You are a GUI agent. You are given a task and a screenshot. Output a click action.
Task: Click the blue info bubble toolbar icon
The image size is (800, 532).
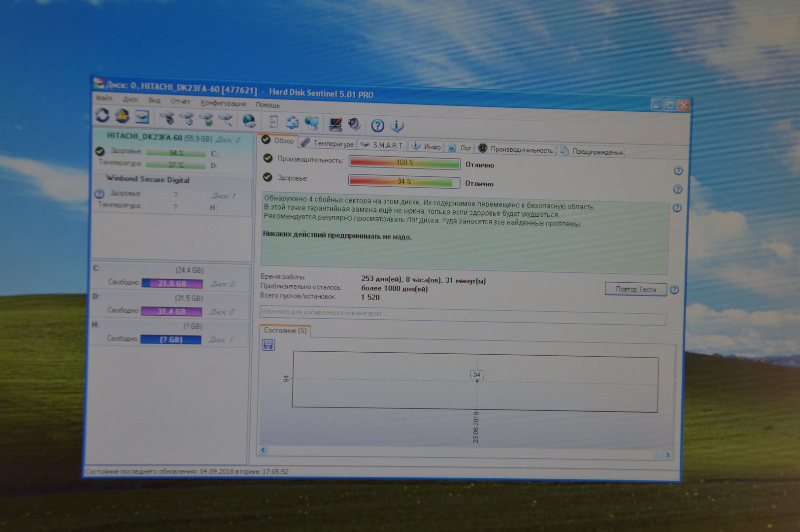click(397, 126)
